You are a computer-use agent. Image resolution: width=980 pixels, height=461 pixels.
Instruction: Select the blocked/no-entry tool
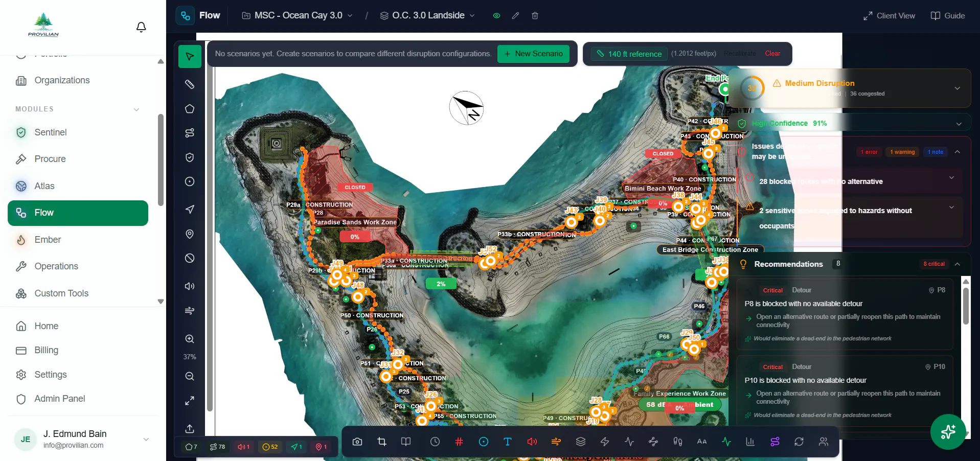tap(190, 258)
